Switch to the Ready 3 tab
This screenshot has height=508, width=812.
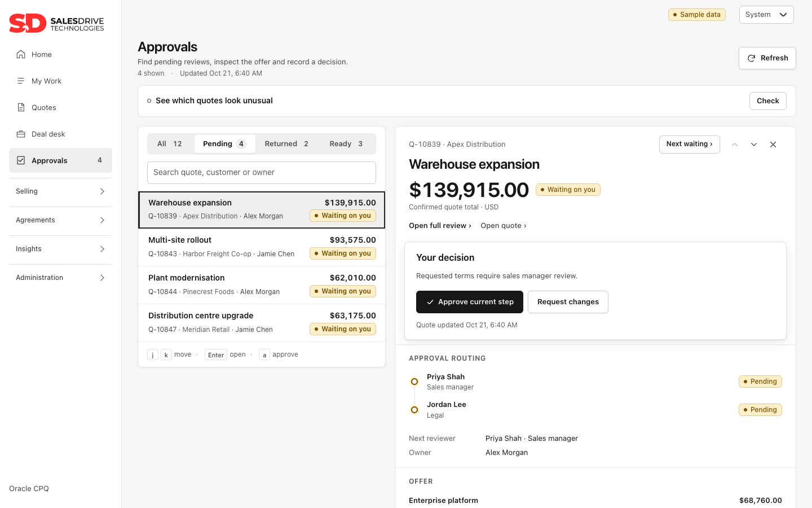click(346, 144)
